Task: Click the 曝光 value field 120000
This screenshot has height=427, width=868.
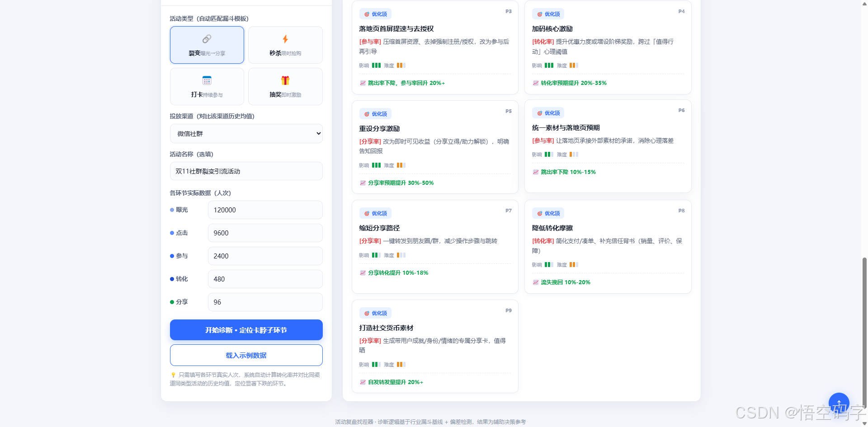Action: (x=265, y=210)
